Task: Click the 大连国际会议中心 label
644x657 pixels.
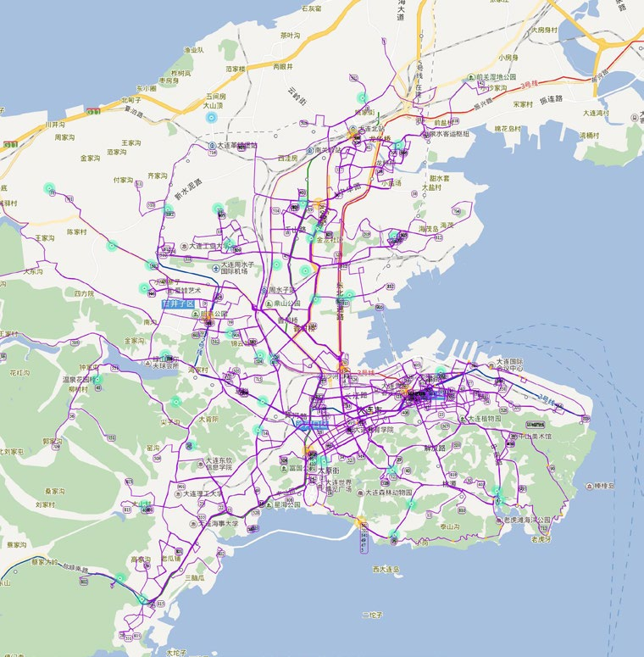Action: coord(509,365)
